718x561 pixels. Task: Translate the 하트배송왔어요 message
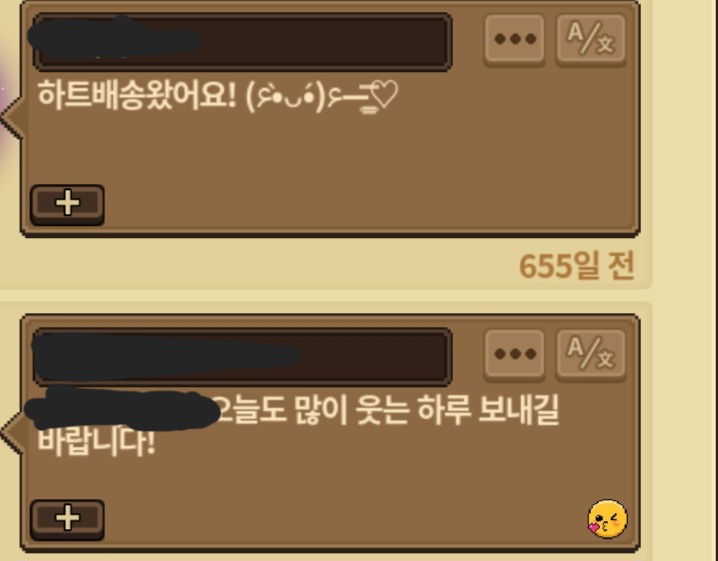click(x=591, y=40)
